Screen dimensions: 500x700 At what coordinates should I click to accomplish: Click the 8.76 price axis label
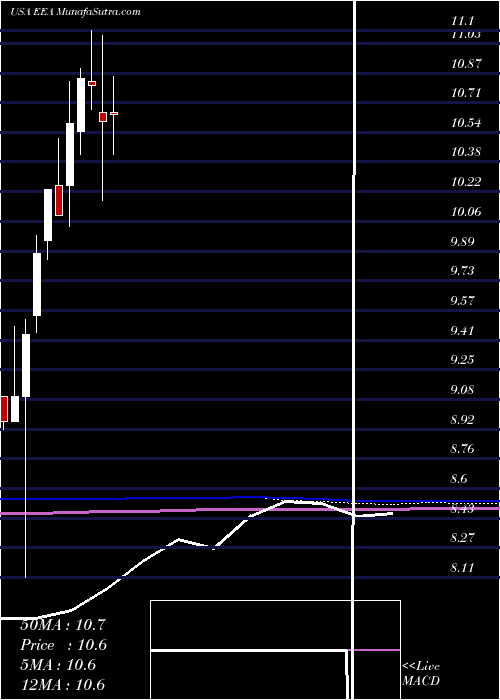[x=462, y=449]
